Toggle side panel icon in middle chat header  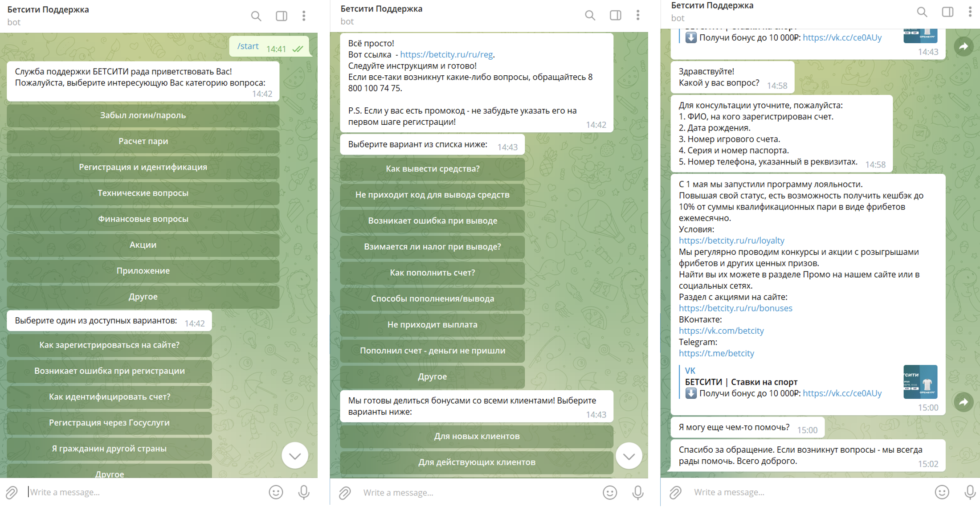pos(616,15)
